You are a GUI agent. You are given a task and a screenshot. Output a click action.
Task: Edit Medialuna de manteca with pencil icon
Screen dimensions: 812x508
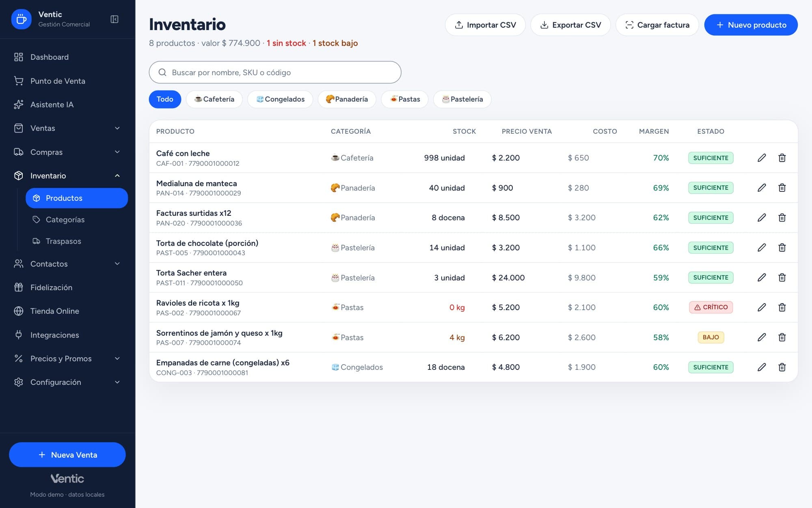pyautogui.click(x=762, y=188)
